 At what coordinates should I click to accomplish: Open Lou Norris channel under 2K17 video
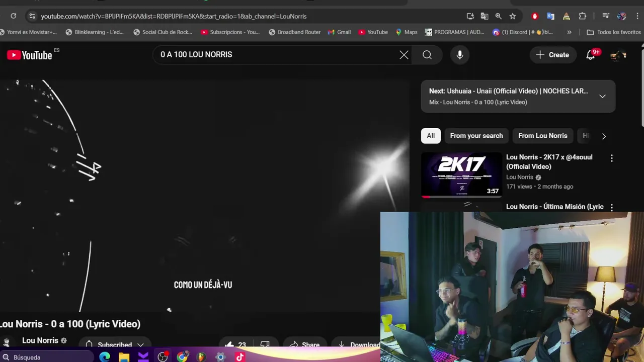(520, 177)
